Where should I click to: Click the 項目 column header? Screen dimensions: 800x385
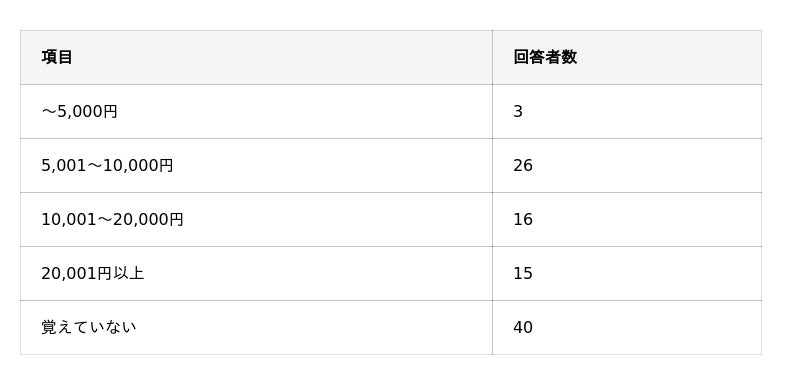[57, 57]
